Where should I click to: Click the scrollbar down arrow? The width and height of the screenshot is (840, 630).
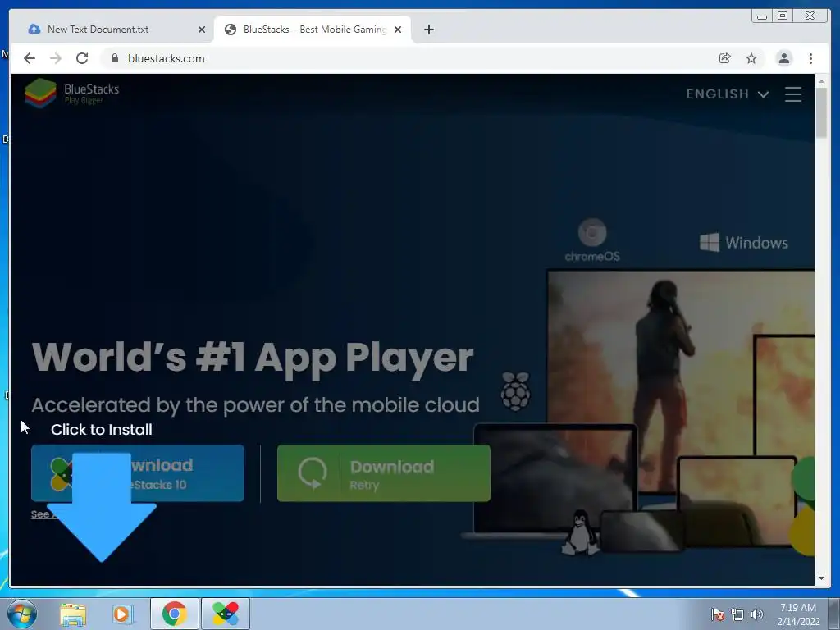[821, 578]
